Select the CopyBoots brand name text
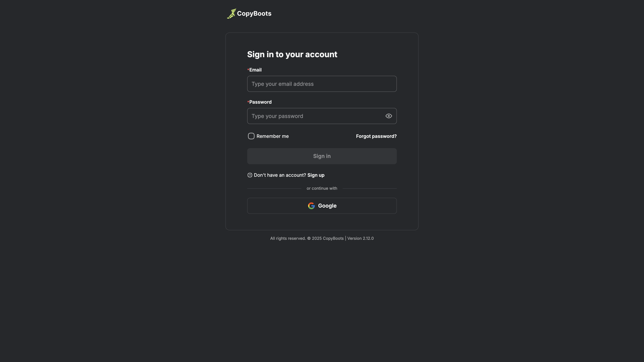This screenshot has height=362, width=644. [x=254, y=13]
